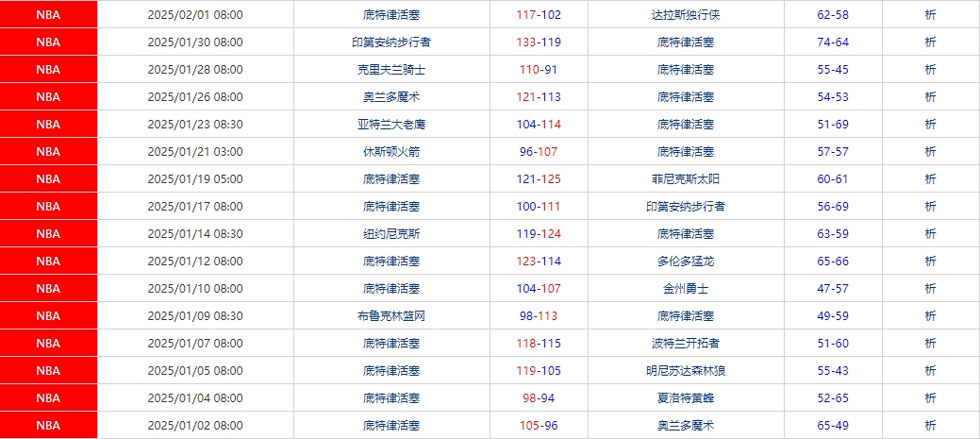Click the final score 117-102
Screen dimensions: 980x439
point(539,15)
